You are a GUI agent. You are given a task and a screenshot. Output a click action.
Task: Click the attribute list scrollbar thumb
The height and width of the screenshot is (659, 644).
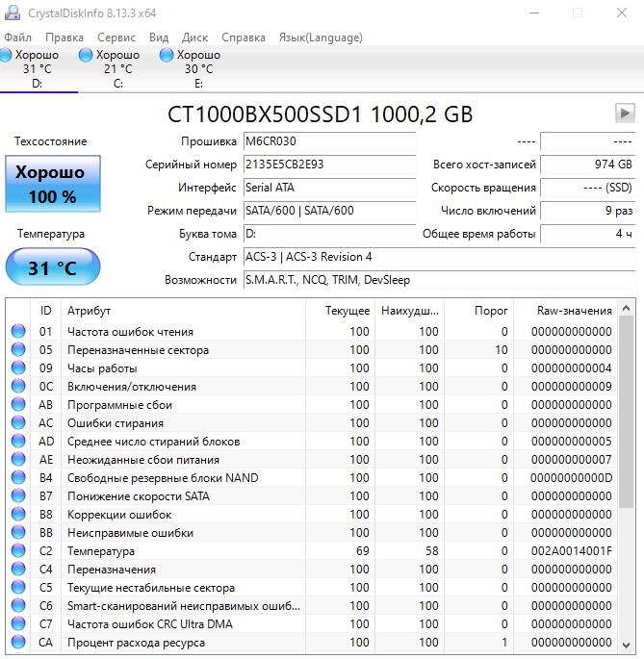pos(626,412)
